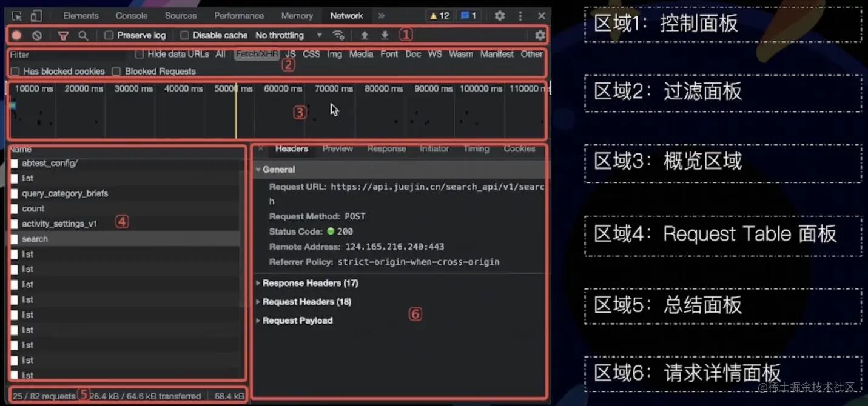Image resolution: width=868 pixels, height=406 pixels.
Task: Filter requests by Fetch/XHR
Action: tap(257, 54)
